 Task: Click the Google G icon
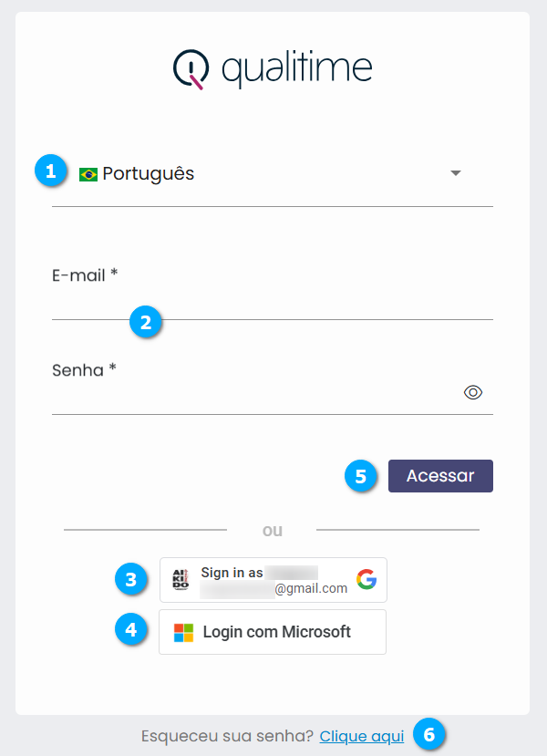coord(366,578)
